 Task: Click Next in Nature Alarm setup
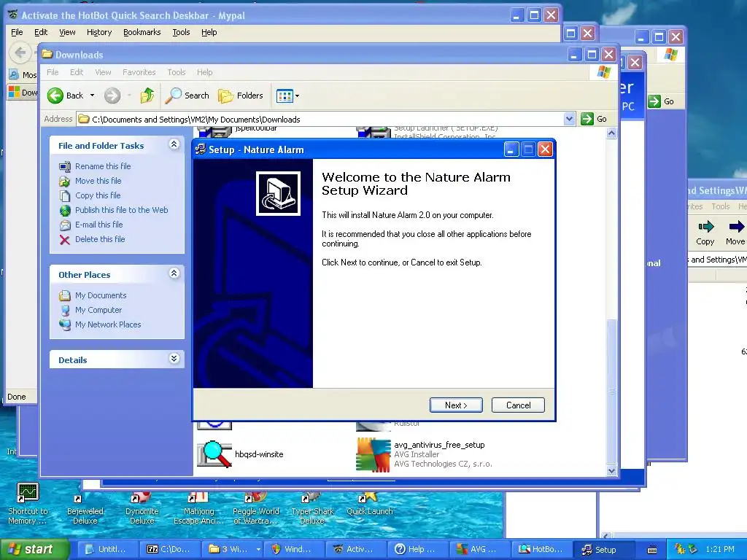coord(456,405)
